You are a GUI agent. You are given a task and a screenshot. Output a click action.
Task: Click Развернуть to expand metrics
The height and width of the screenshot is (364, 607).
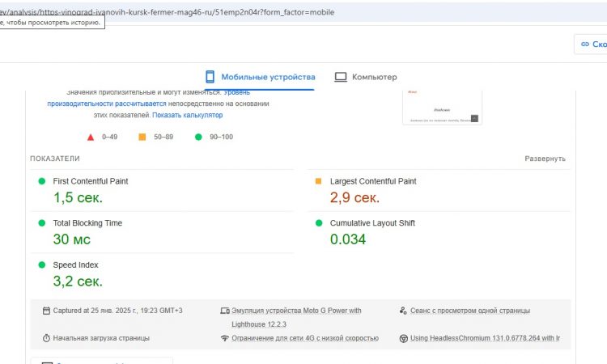click(545, 159)
